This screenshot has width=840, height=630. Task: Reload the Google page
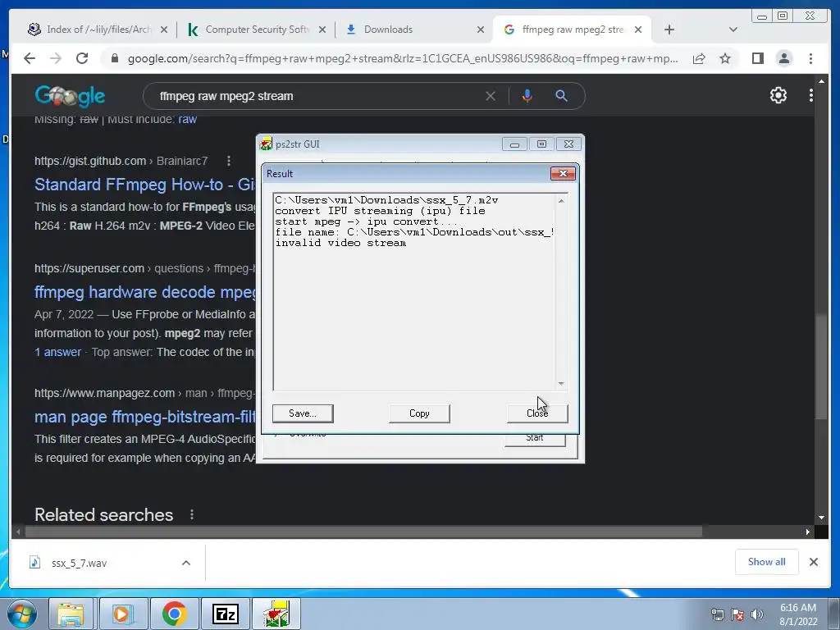[82, 58]
